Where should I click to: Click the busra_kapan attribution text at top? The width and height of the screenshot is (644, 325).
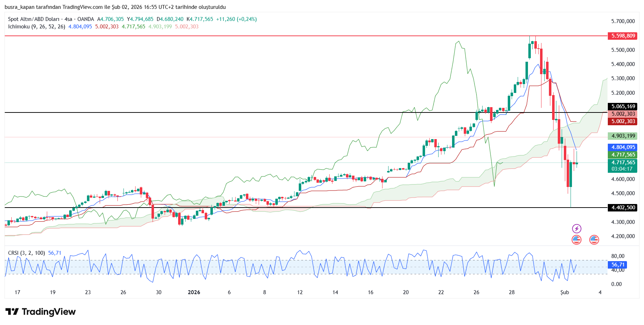[x=20, y=7]
